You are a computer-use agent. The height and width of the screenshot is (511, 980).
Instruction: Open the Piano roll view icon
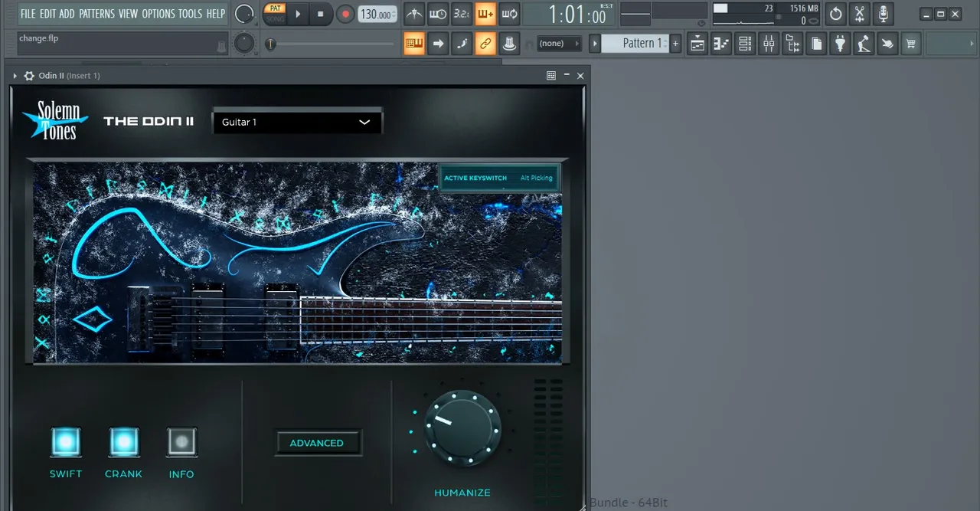720,44
